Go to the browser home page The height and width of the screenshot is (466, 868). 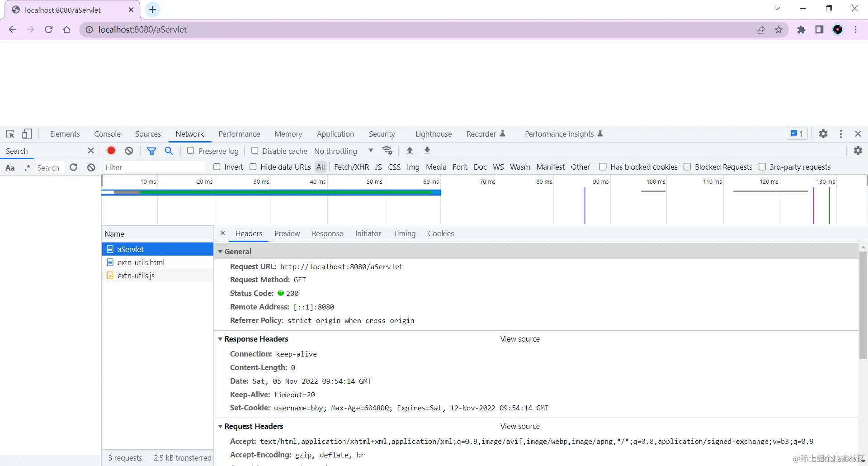(67, 30)
